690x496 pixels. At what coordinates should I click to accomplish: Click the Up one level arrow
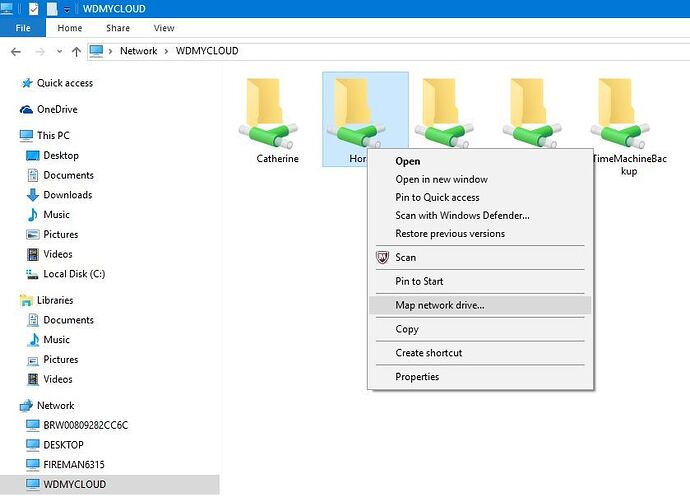[x=76, y=52]
